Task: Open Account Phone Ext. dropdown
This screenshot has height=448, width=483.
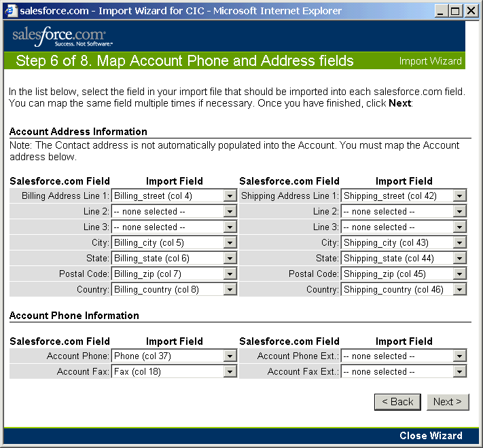Action: tap(404, 356)
